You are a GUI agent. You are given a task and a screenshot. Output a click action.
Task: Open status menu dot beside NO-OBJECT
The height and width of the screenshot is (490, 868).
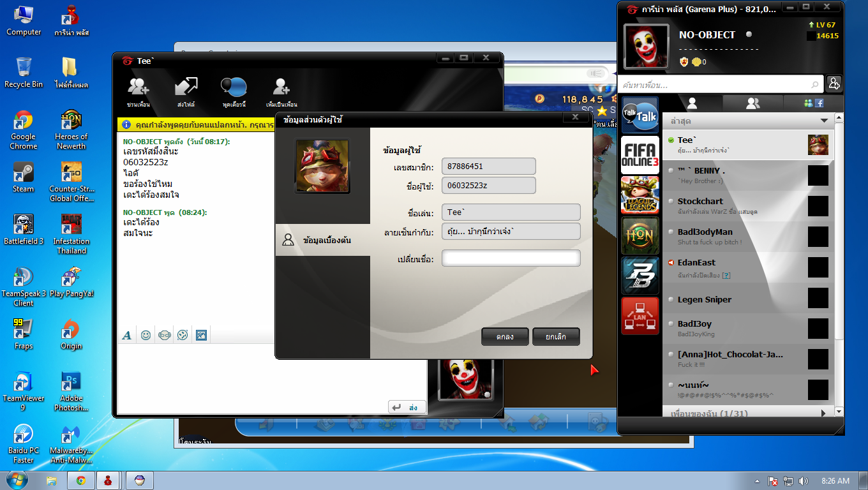[749, 34]
